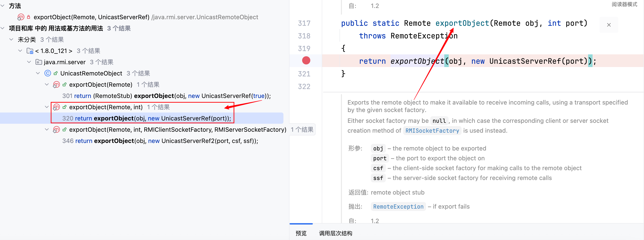
Task: Collapse the UnicastRemoteObject node
Action: 38,73
